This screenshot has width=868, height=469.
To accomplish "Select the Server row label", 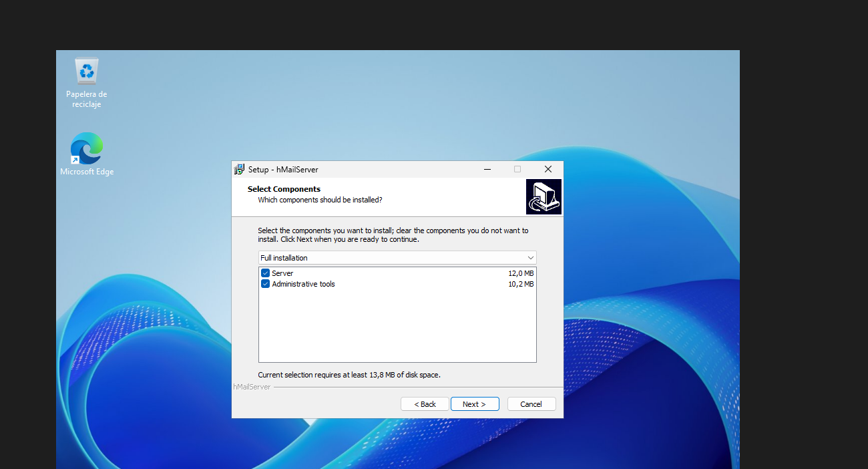I will (x=282, y=273).
